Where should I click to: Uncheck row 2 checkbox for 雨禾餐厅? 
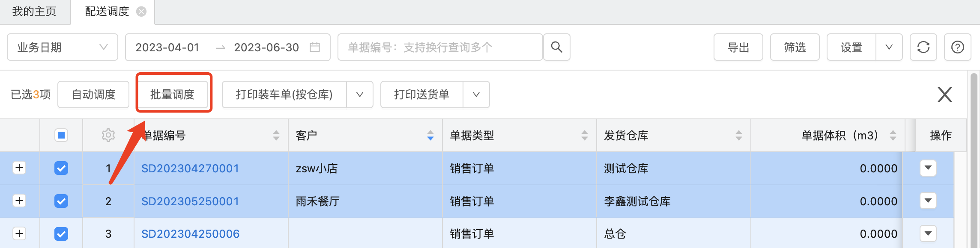(61, 201)
